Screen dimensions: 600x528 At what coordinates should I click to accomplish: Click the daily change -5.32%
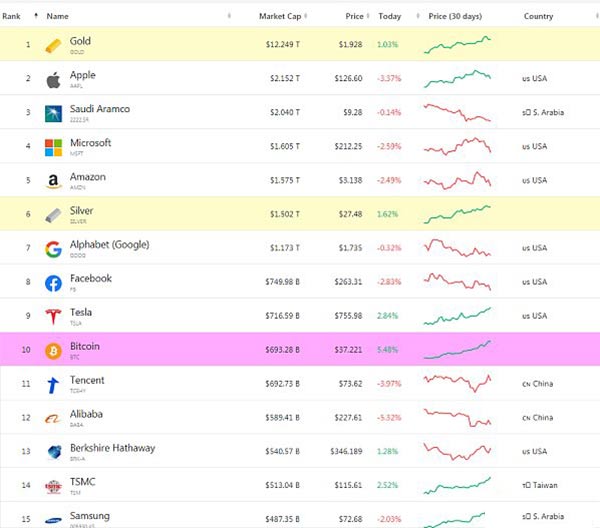coord(389,417)
